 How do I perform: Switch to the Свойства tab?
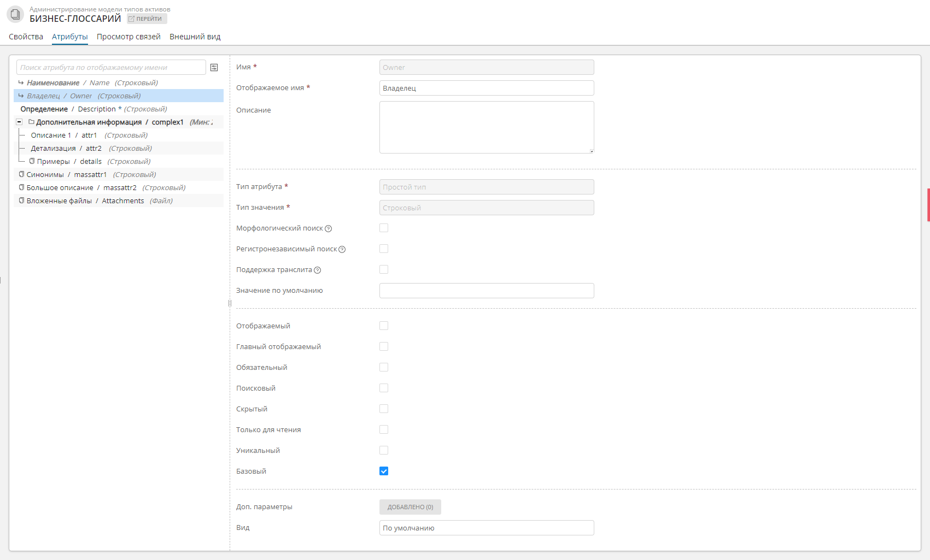[x=26, y=37]
